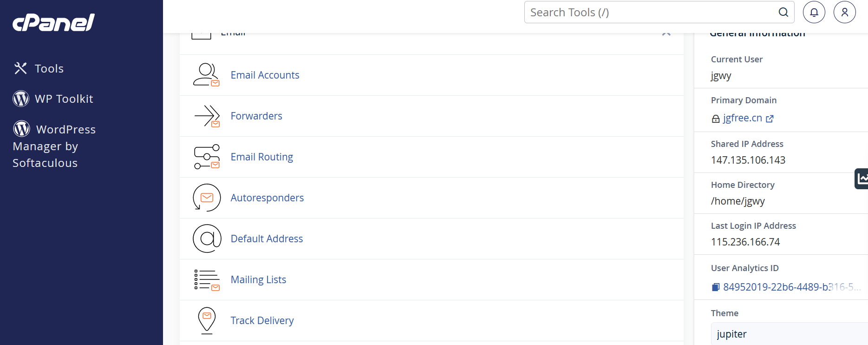Copy the User Analytics ID icon
The width and height of the screenshot is (868, 345).
click(716, 287)
